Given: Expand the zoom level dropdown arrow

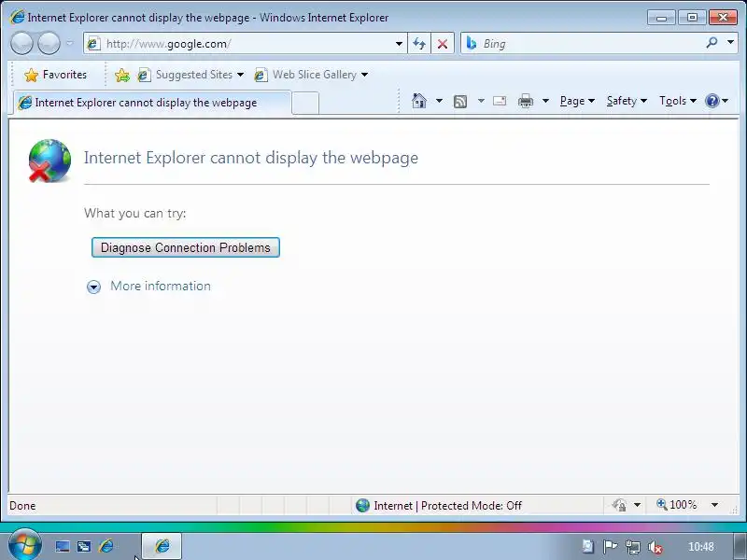Looking at the screenshot, I should click(x=714, y=505).
